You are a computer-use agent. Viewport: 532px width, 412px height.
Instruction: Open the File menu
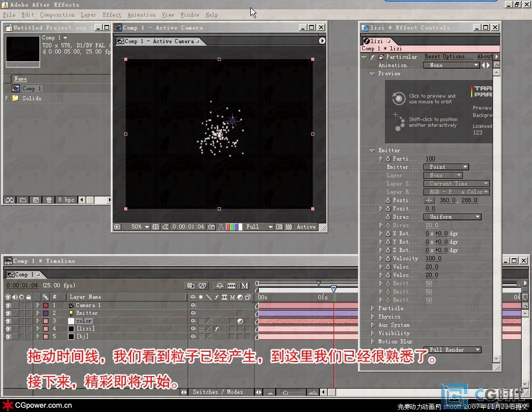(x=9, y=15)
